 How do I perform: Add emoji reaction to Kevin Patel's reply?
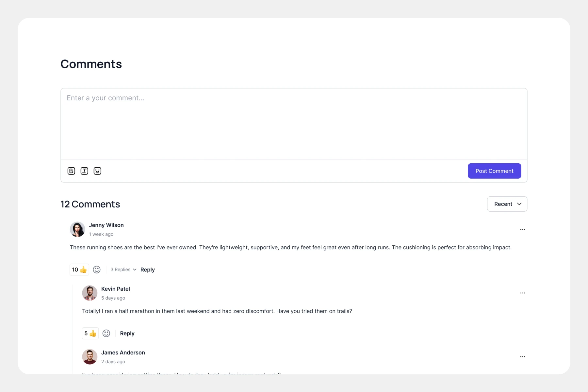point(106,333)
